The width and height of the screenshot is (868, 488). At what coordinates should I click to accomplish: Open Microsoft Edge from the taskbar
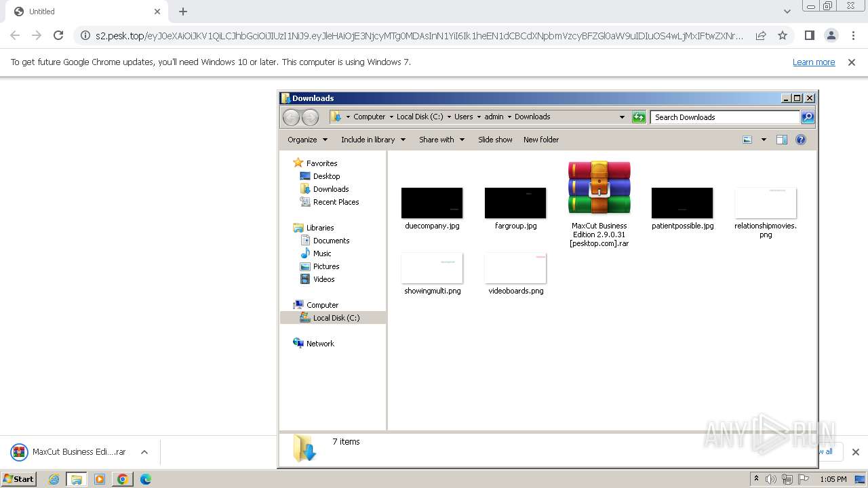tap(146, 479)
